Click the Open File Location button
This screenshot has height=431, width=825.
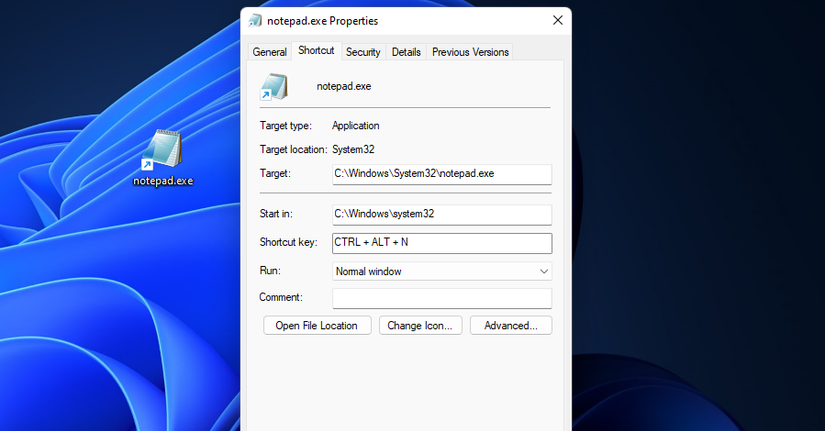(317, 325)
